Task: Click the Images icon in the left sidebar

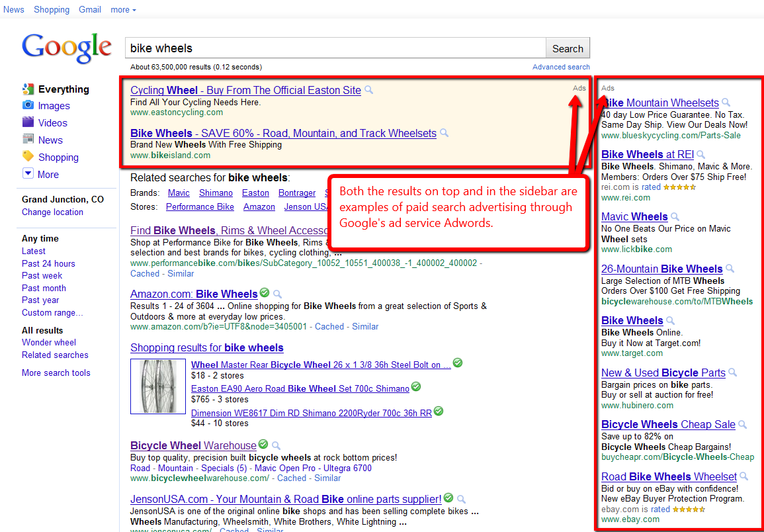Action: pyautogui.click(x=28, y=105)
